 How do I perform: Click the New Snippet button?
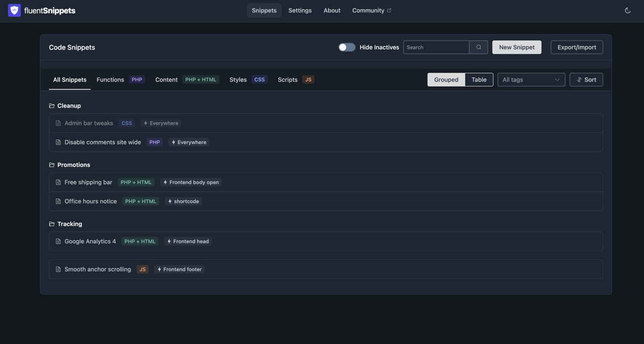[x=517, y=47]
